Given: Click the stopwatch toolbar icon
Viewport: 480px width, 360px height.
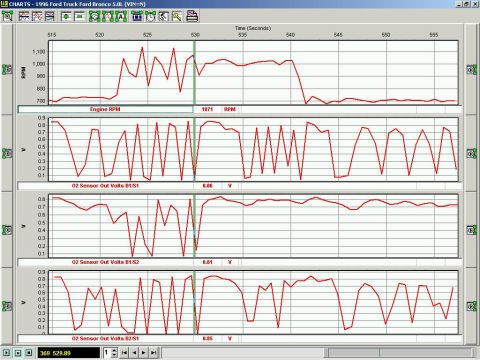Looking at the screenshot, I should pyautogui.click(x=150, y=16).
